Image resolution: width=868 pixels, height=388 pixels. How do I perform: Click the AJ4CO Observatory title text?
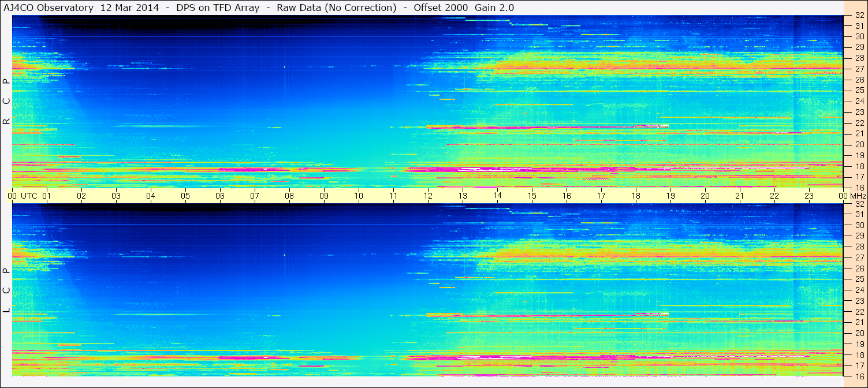tap(49, 8)
